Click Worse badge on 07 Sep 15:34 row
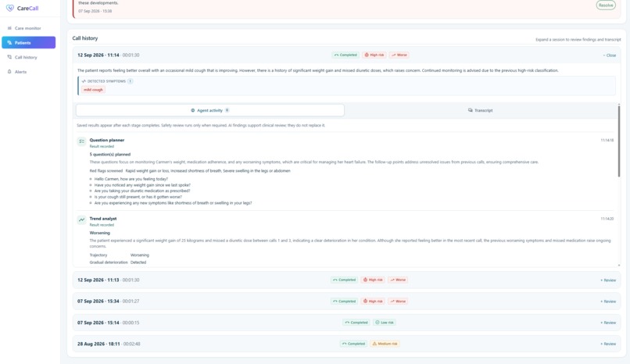Screen dimensions: 630x364 [x=398, y=301]
